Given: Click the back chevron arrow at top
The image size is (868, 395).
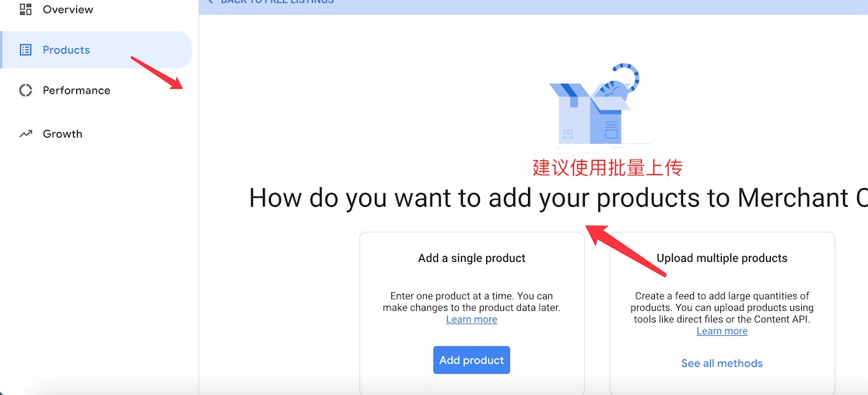Looking at the screenshot, I should pyautogui.click(x=210, y=2).
